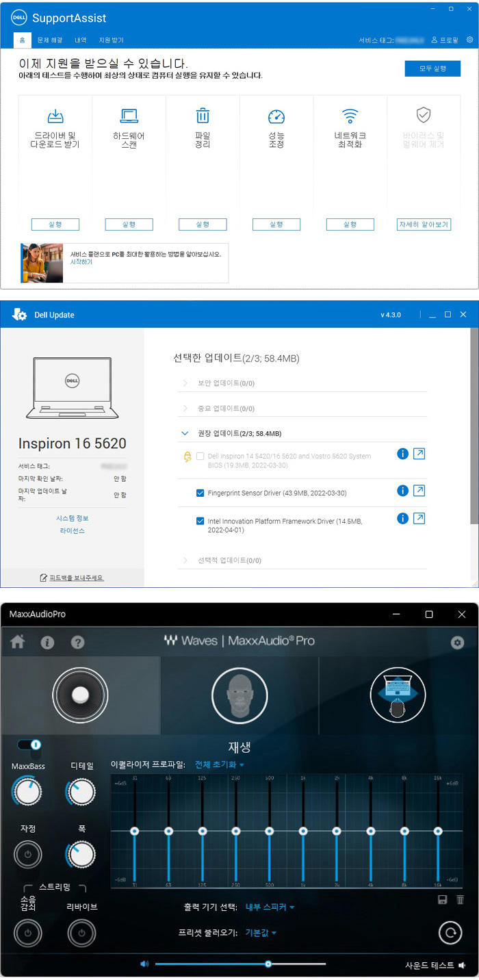Image resolution: width=479 pixels, height=980 pixels.
Task: Go to MaxxAudioPro home icon
Action: (18, 642)
